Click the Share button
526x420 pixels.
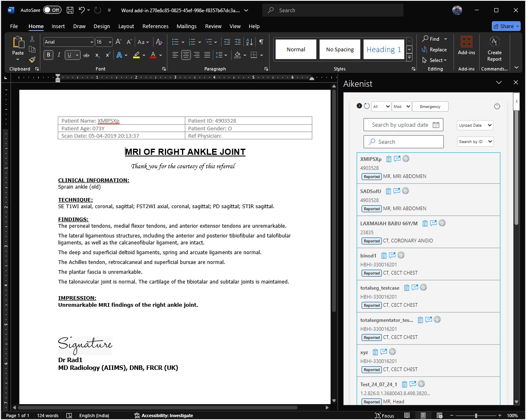(506, 26)
